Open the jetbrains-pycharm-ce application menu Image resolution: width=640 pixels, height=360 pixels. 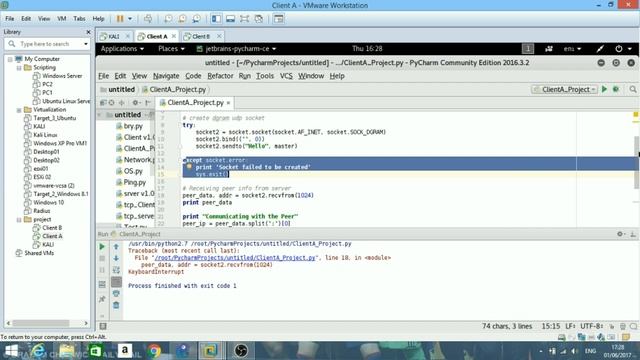pos(236,49)
